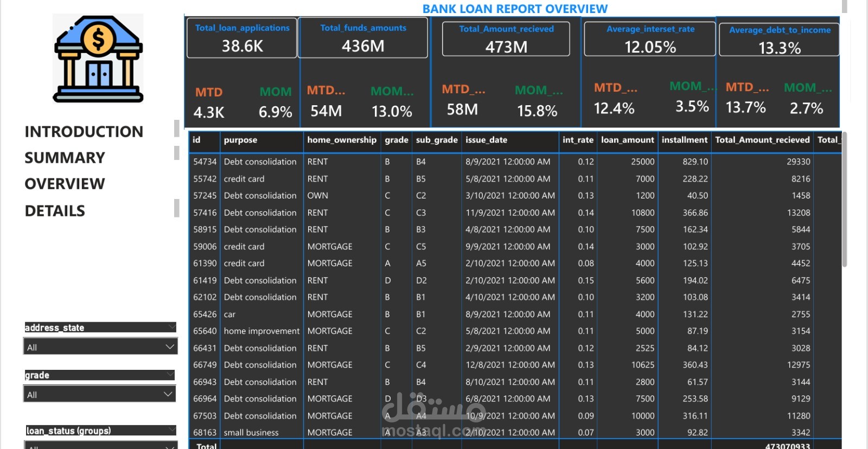Click the Average_interset_rate 12.05% card
The width and height of the screenshot is (868, 449).
pos(650,39)
